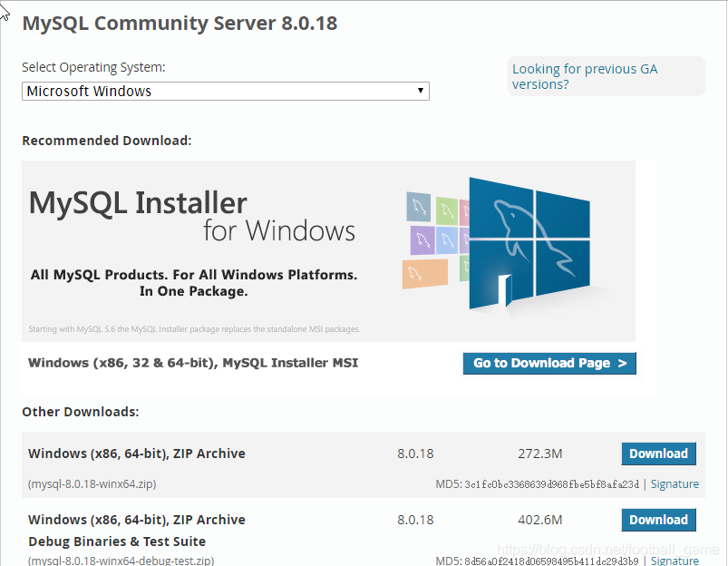Click the filename (mysql-8.0.18-winx64.zip)
The width and height of the screenshot is (728, 566).
(92, 484)
